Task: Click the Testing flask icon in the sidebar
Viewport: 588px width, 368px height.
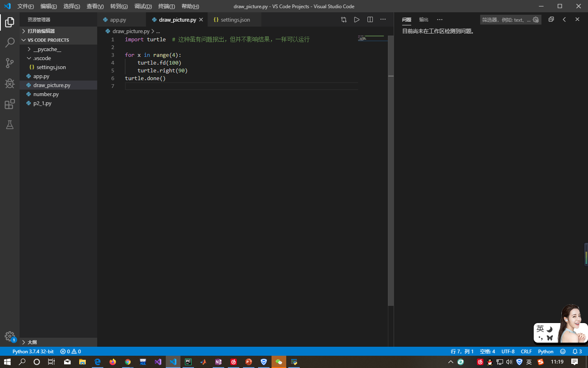Action: (9, 125)
